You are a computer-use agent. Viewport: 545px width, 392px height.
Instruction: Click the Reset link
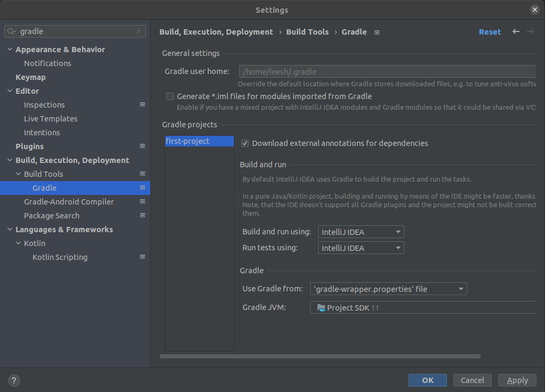pos(490,32)
